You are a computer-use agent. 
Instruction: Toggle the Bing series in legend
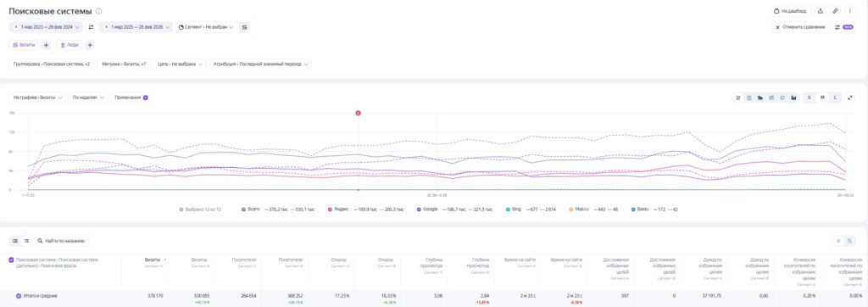[x=508, y=209]
